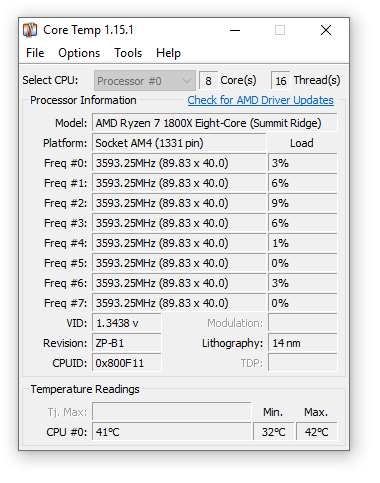Open the Help menu
380x483 pixels.
point(168,53)
